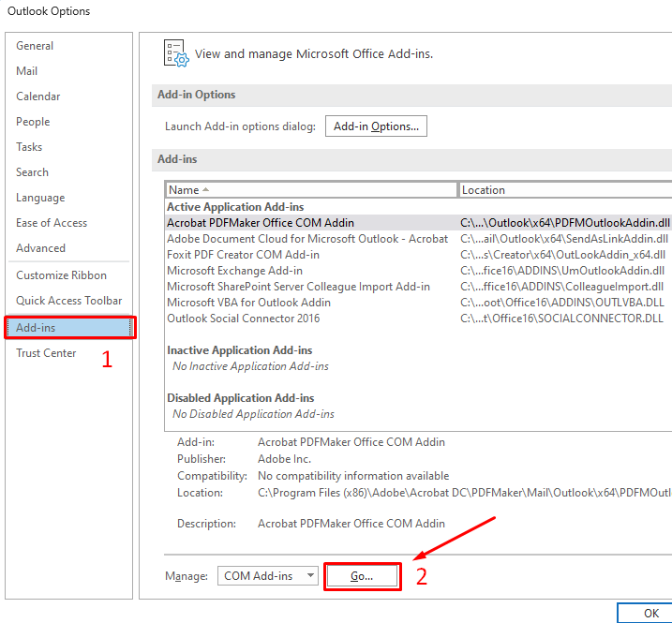Go to the Trust Center category
This screenshot has height=623, width=672.
(46, 353)
